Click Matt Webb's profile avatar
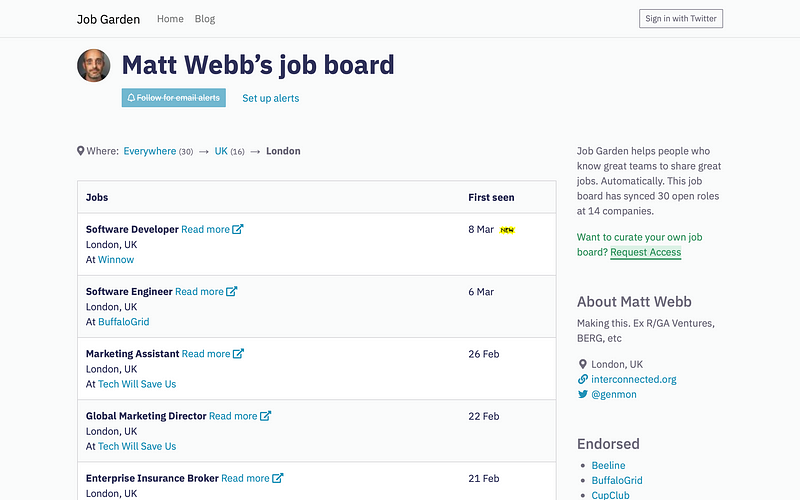The image size is (800, 500). pos(94,65)
